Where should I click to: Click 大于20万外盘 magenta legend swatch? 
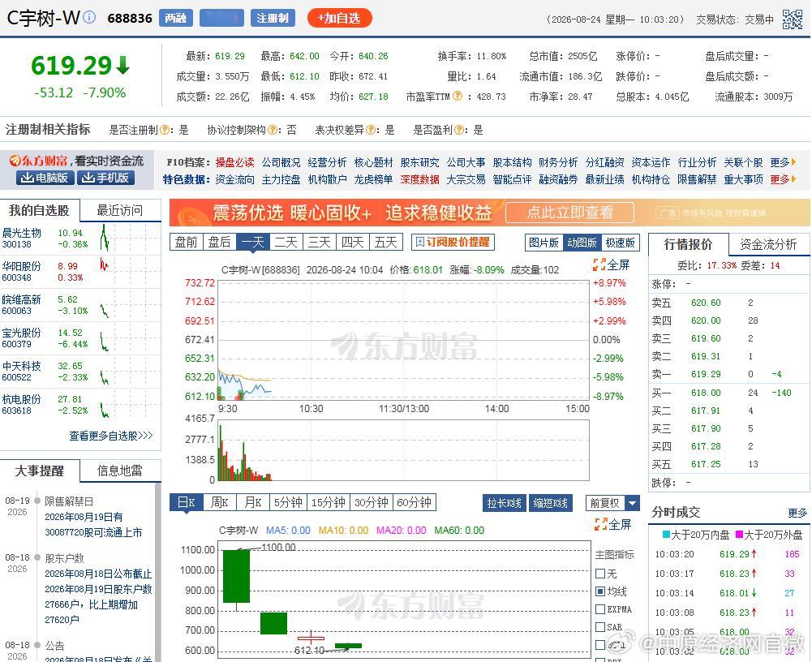740,534
